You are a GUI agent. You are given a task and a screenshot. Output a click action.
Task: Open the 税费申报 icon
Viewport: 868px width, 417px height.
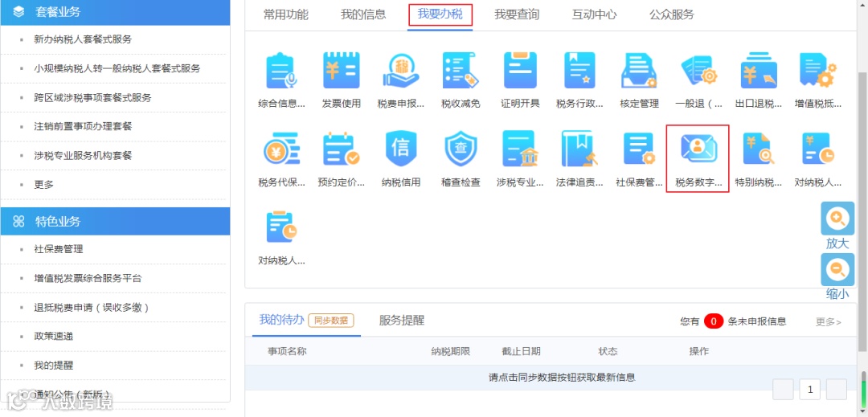(x=401, y=71)
